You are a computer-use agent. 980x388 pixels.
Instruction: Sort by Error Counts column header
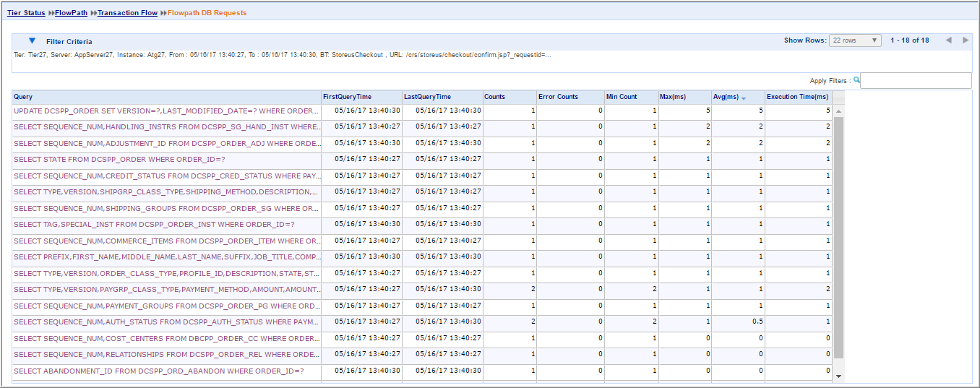tap(558, 97)
